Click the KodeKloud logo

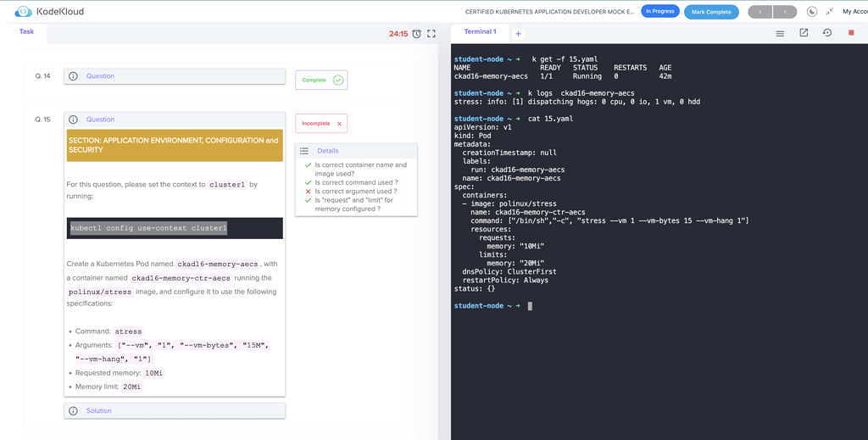tap(49, 12)
